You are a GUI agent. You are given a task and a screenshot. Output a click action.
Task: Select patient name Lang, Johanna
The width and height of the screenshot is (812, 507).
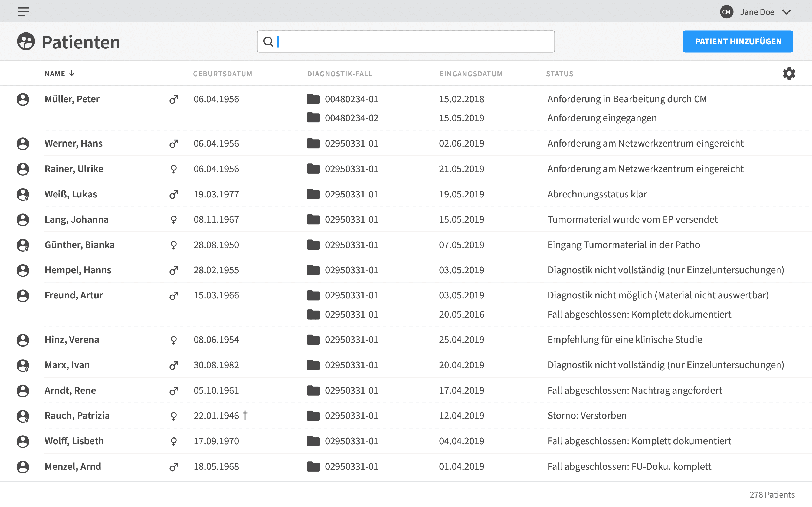[x=77, y=219]
